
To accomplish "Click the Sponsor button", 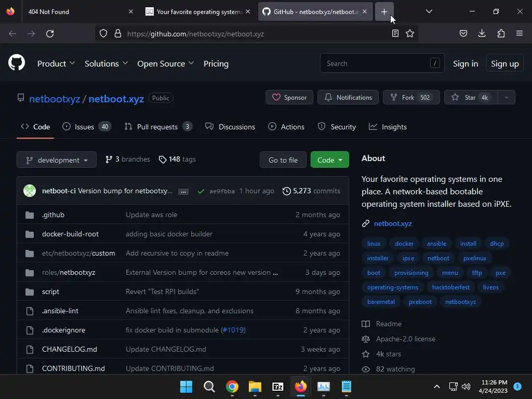I will pyautogui.click(x=289, y=97).
